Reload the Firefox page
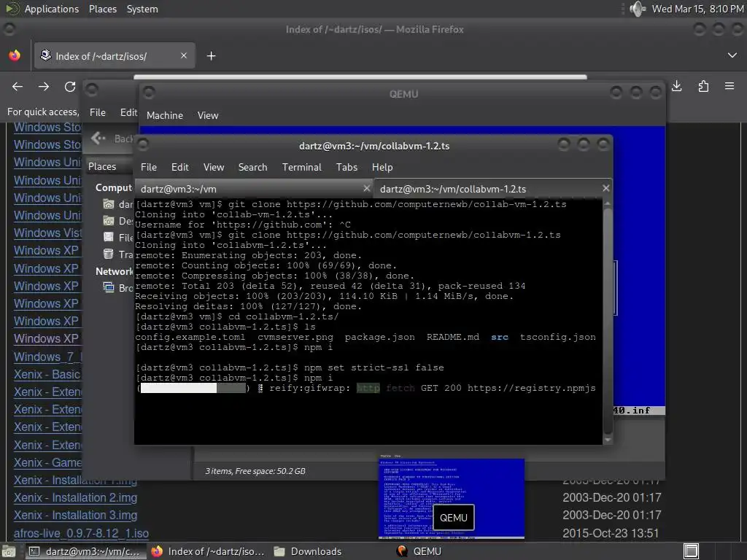 [70, 86]
